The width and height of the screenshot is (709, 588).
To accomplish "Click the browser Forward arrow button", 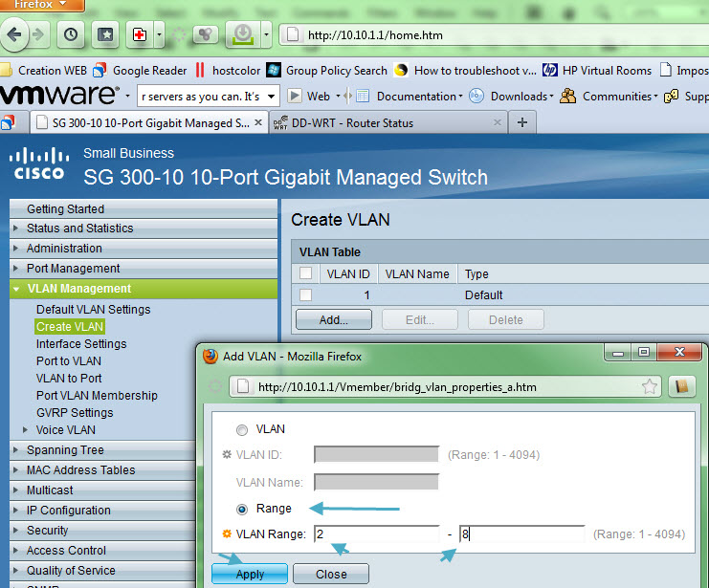I will pyautogui.click(x=39, y=34).
